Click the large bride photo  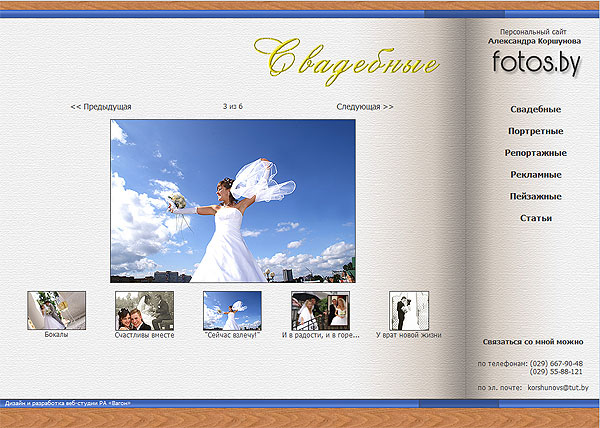click(232, 201)
